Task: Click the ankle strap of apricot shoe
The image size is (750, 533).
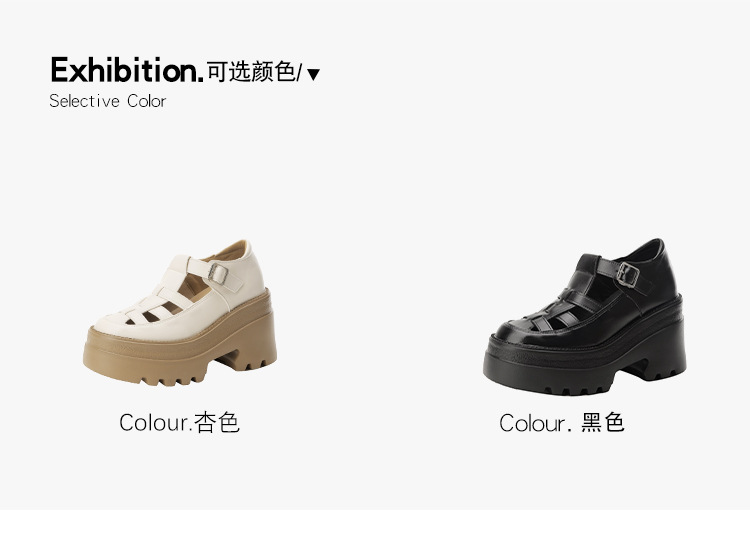Action: 215,275
